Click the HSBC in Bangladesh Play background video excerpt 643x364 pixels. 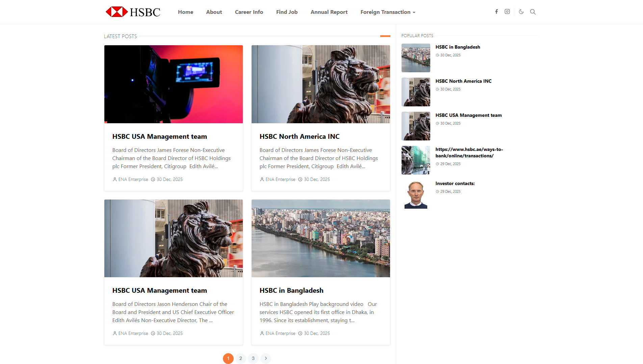[x=318, y=312]
